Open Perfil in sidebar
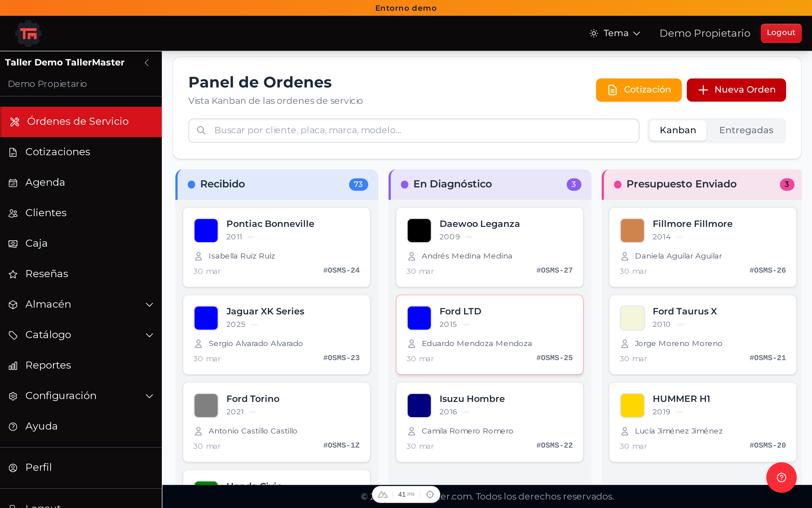Image resolution: width=812 pixels, height=508 pixels. [81, 468]
